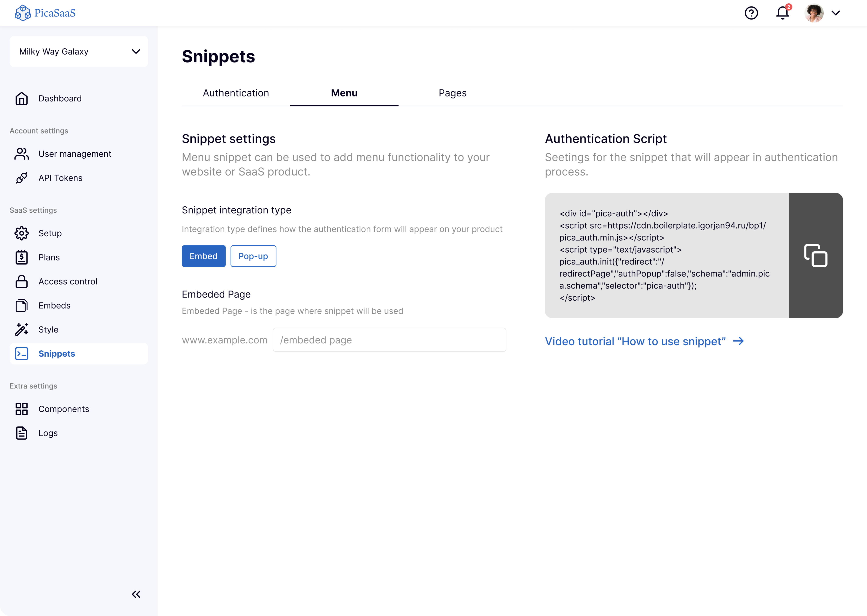The height and width of the screenshot is (616, 867).
Task: Switch to the Authentication tab
Action: [236, 93]
